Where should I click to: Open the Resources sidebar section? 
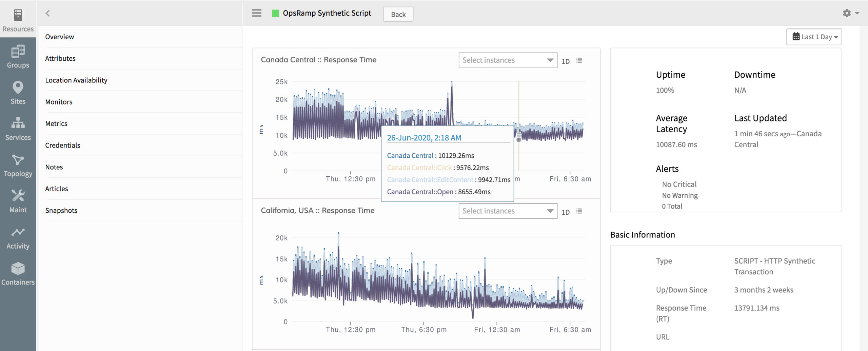point(18,20)
